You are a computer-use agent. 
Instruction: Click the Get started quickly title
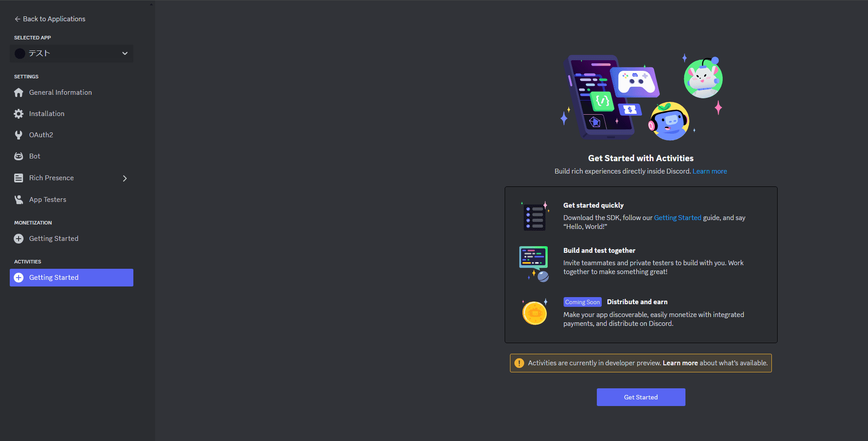pyautogui.click(x=593, y=205)
